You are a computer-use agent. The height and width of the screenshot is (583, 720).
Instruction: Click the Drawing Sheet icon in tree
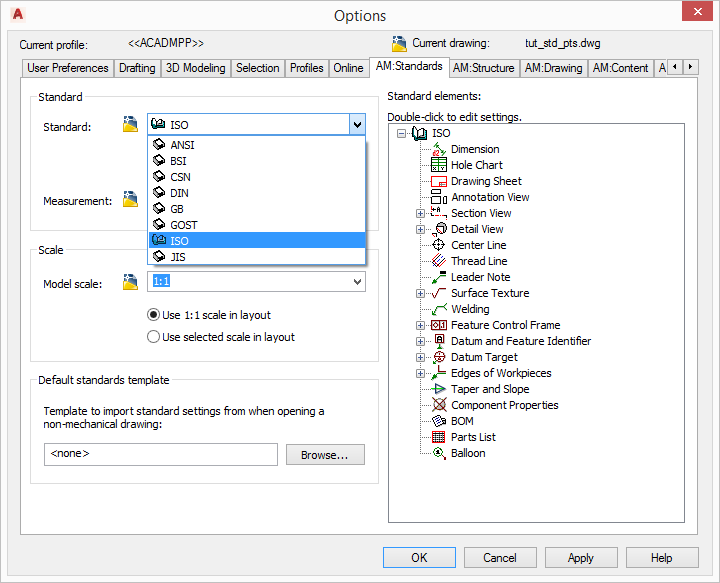point(438,181)
